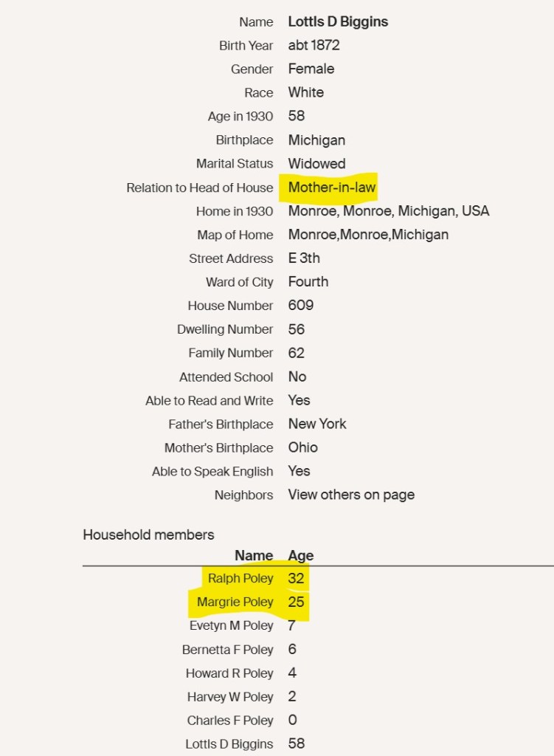554x756 pixels.
Task: Open Harvey W Poley's record
Action: pos(230,697)
